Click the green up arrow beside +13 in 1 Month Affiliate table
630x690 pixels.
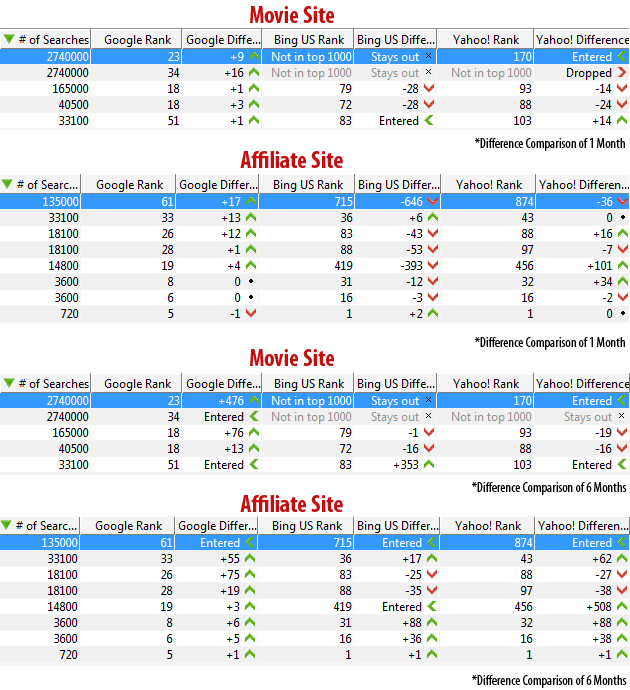[251, 217]
